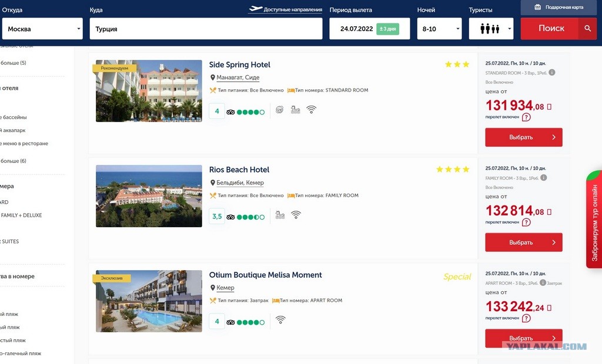The width and height of the screenshot is (602, 364).
Task: Click the beach lounger icon for Side Spring Hotel
Action: tap(295, 110)
